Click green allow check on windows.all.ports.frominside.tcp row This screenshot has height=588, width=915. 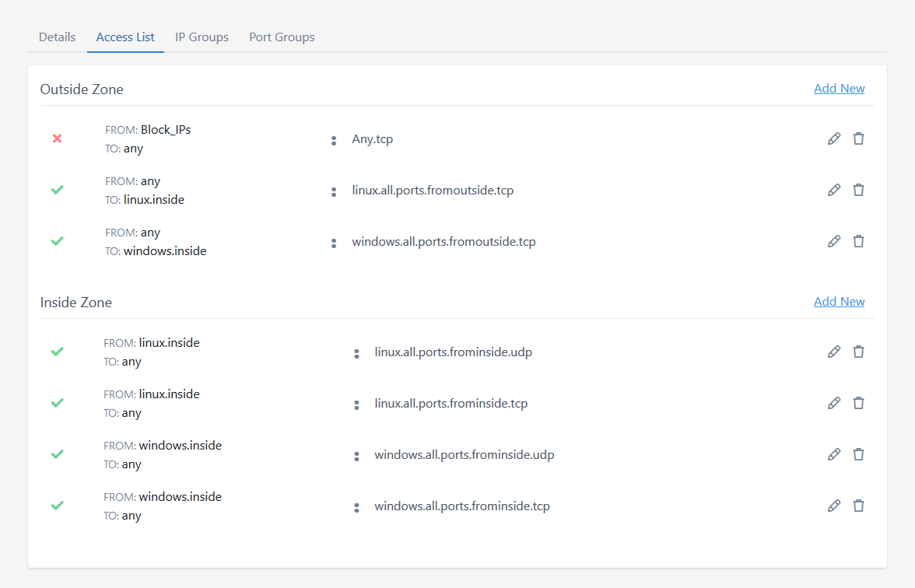pos(58,506)
